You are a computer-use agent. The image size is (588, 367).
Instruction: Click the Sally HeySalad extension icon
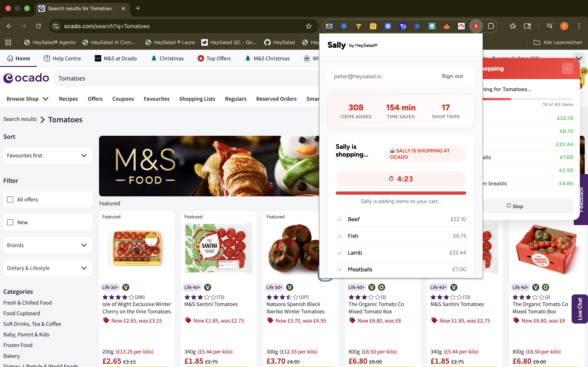(476, 26)
